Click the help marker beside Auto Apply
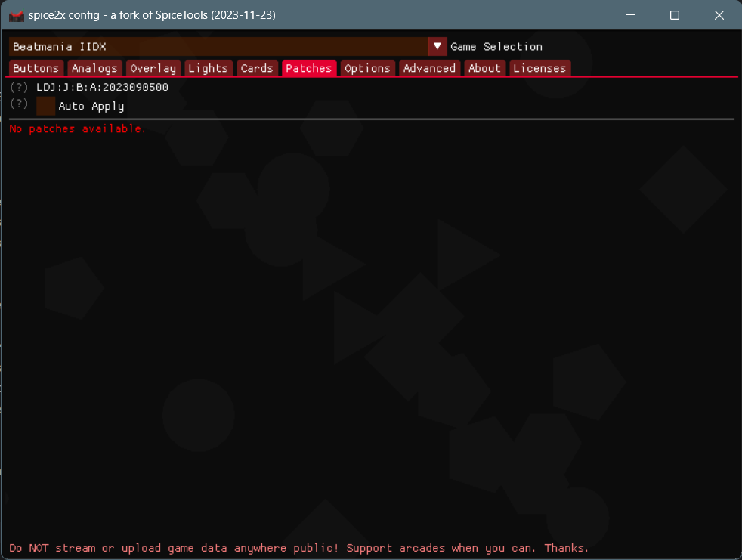 coord(19,104)
